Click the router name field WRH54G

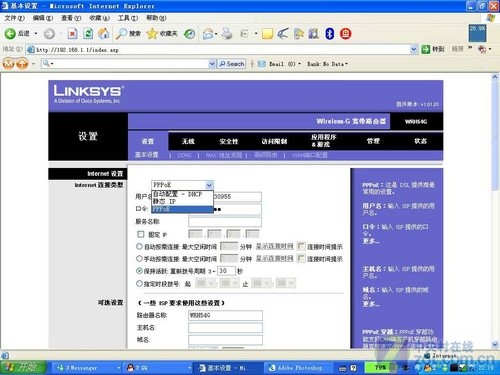pos(225,315)
